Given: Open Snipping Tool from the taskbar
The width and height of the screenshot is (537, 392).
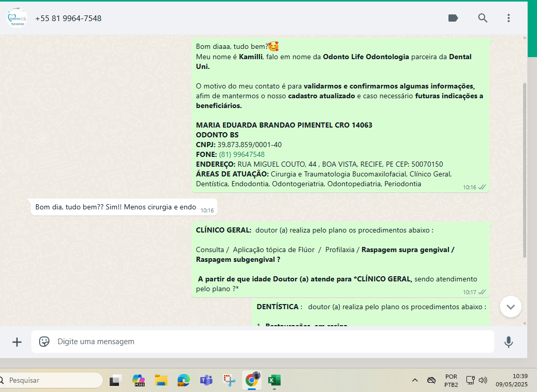Looking at the screenshot, I should point(229,380).
